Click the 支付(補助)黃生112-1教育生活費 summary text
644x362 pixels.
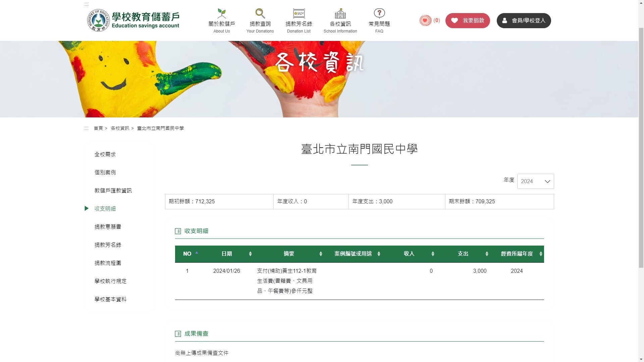click(287, 281)
